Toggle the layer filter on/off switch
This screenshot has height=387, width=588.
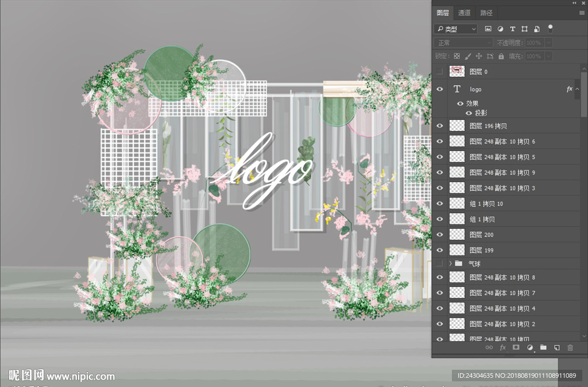550,28
